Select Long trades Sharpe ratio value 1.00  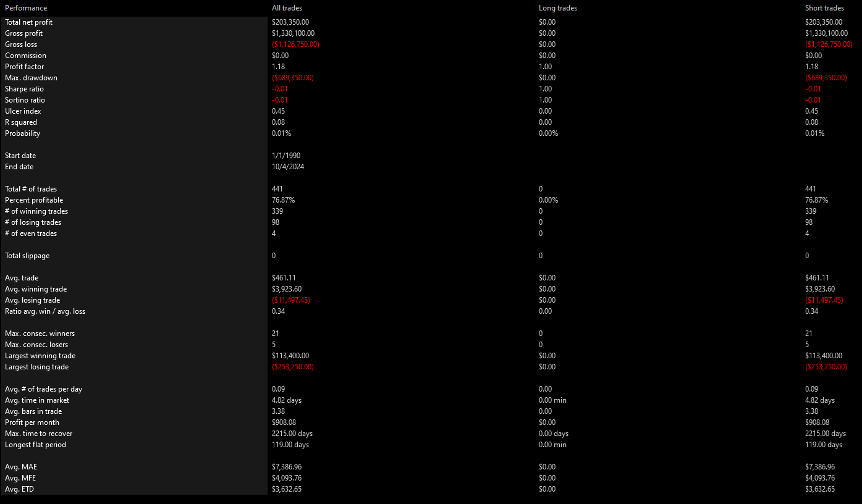coord(546,89)
